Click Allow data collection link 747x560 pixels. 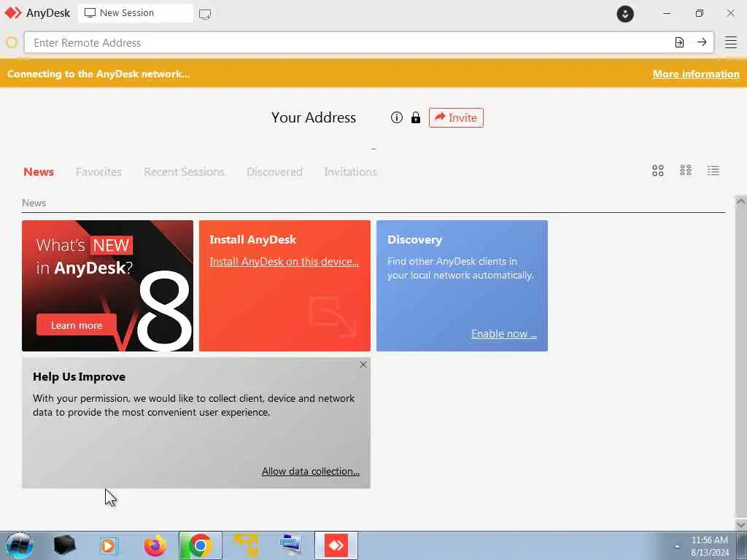(x=311, y=471)
